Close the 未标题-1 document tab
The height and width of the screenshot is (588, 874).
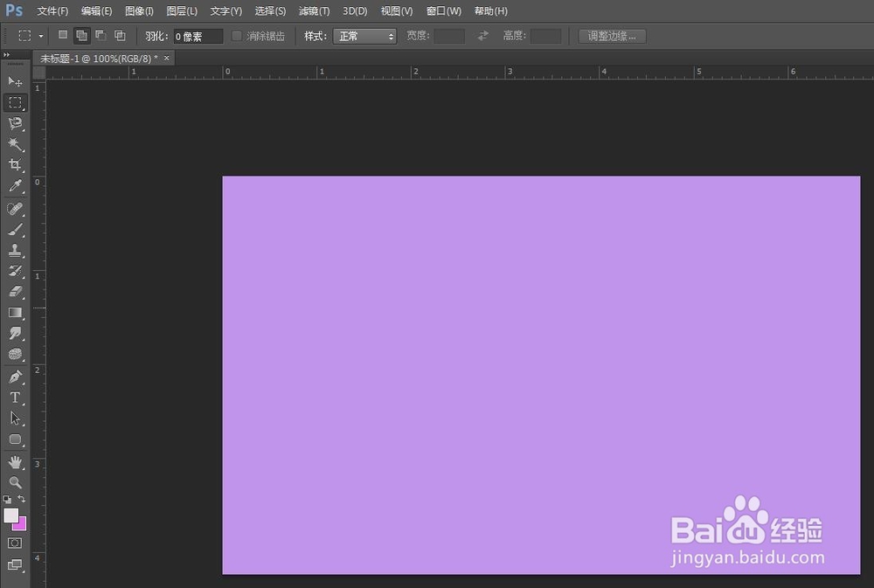(167, 58)
